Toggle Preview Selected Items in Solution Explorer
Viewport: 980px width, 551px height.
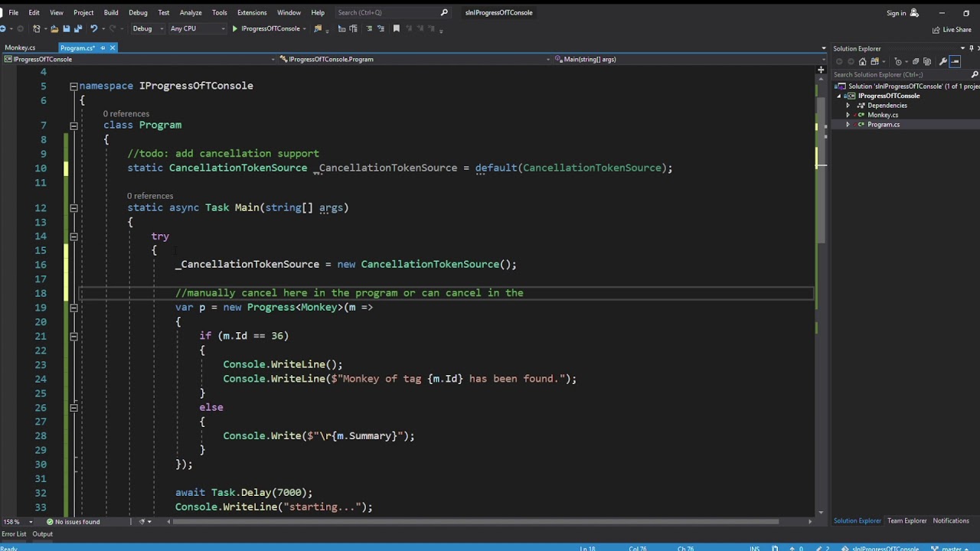click(955, 62)
